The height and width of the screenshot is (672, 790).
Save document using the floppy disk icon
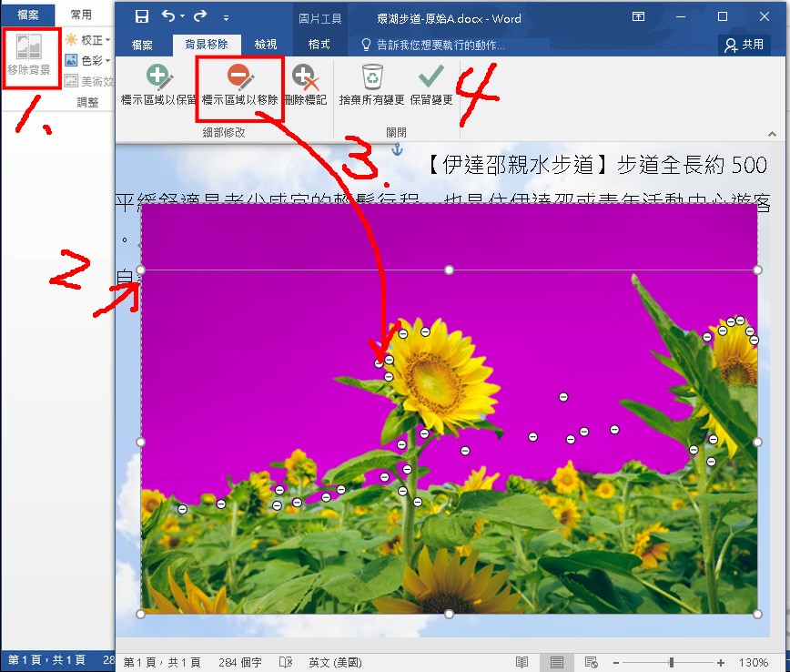[x=142, y=16]
